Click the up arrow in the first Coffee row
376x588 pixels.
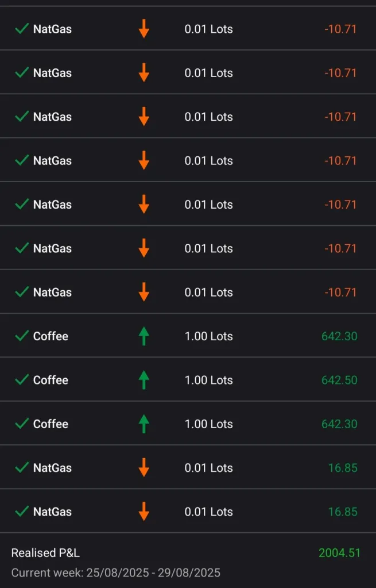144,336
